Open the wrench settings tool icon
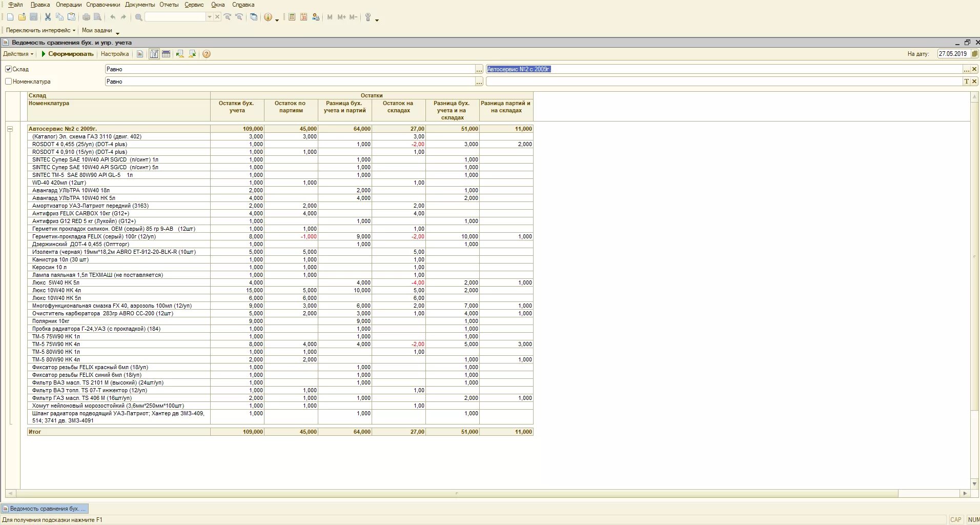The image size is (980, 525). pos(367,17)
